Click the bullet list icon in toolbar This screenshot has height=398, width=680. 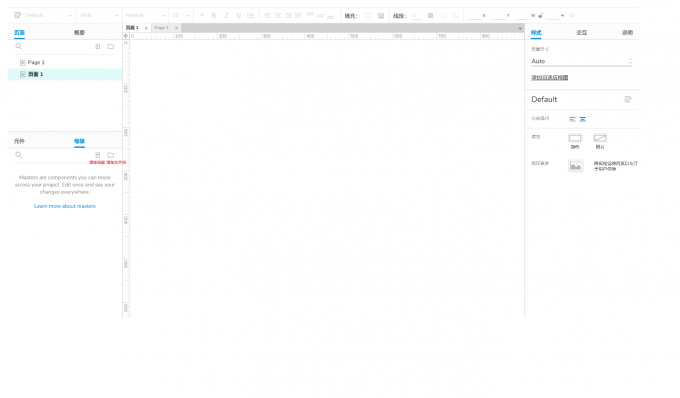click(251, 16)
